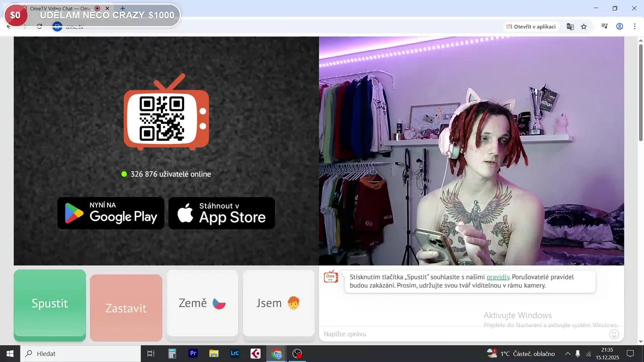
Task: Open File Explorer from the taskbar
Action: coord(214,353)
